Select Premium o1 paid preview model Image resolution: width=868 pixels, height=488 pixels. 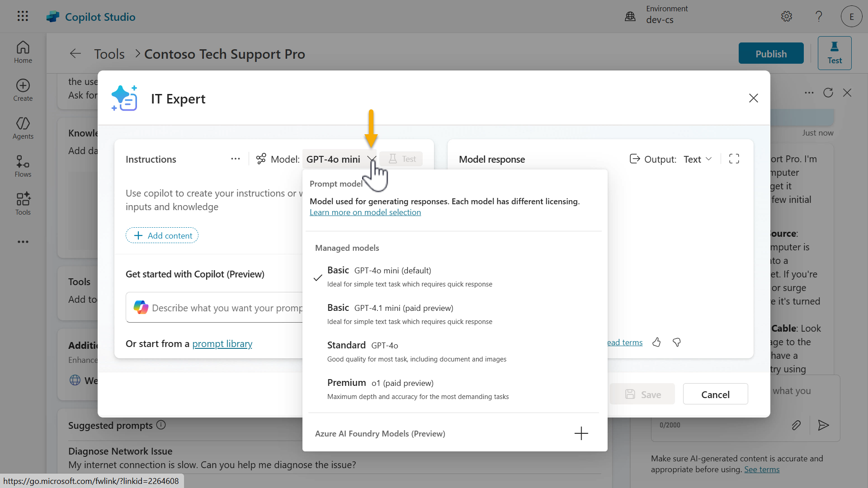pyautogui.click(x=454, y=389)
